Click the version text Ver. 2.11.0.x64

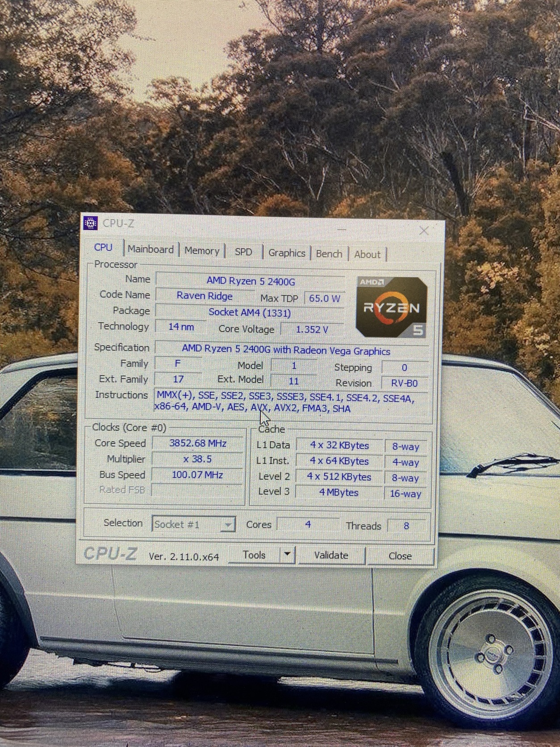click(x=184, y=557)
